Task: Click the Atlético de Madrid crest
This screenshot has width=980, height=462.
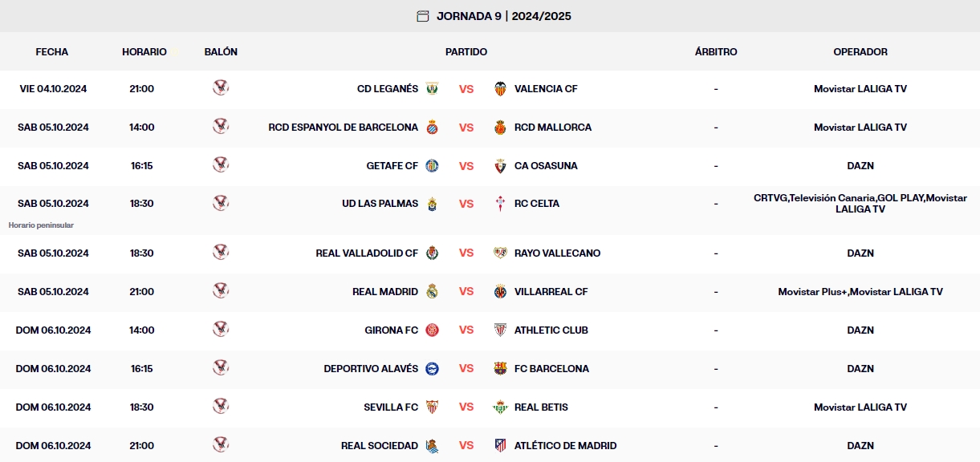Action: click(500, 446)
